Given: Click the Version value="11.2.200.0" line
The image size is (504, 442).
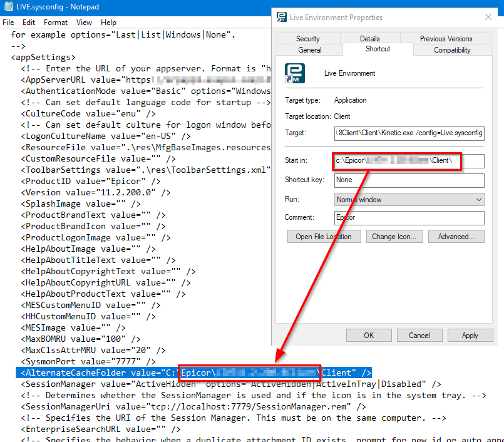Looking at the screenshot, I should click(95, 193).
